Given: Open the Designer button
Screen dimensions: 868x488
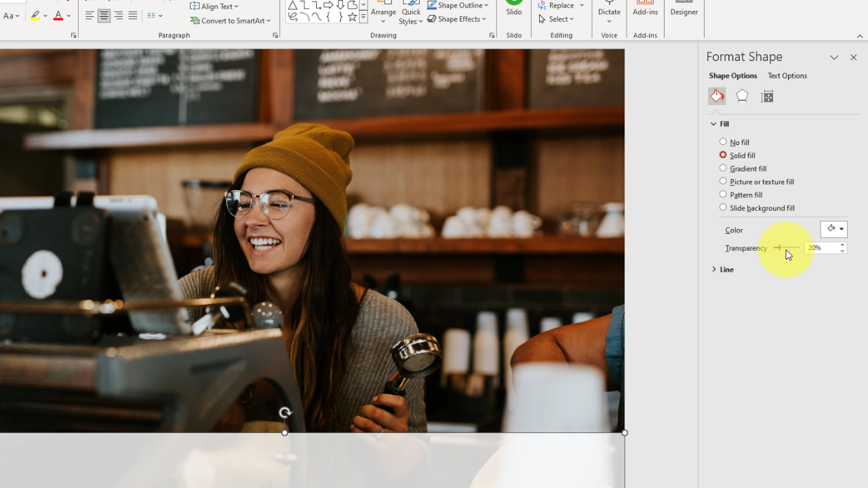Looking at the screenshot, I should pos(684,9).
